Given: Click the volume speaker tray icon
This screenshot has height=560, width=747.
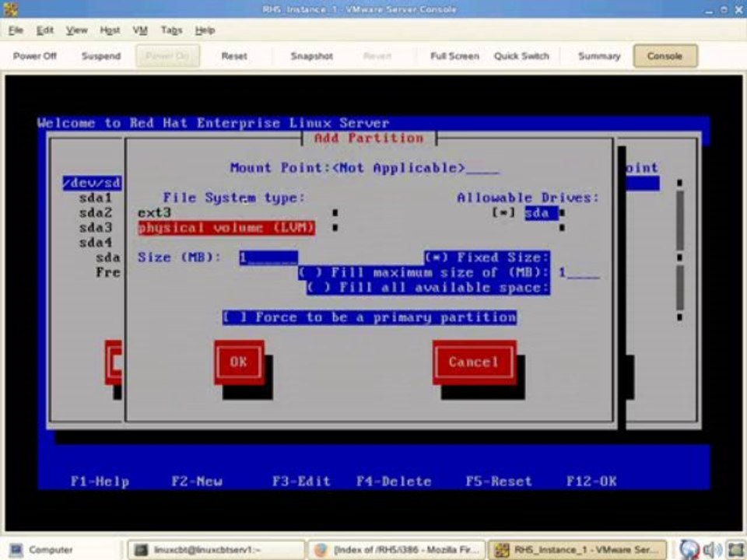Looking at the screenshot, I should (x=712, y=550).
